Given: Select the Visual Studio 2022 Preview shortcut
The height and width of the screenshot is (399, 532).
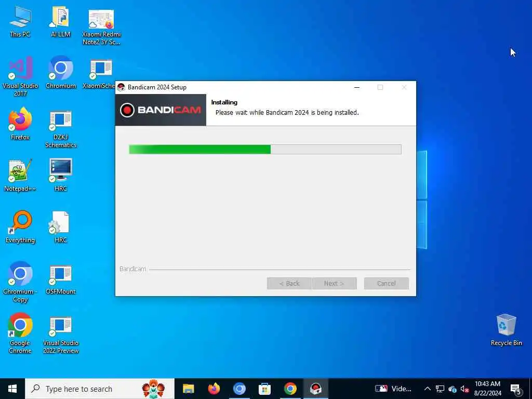Looking at the screenshot, I should pos(60,335).
